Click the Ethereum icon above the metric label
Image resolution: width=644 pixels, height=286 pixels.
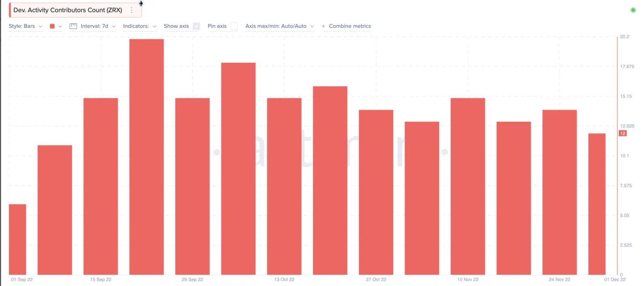(x=141, y=3)
